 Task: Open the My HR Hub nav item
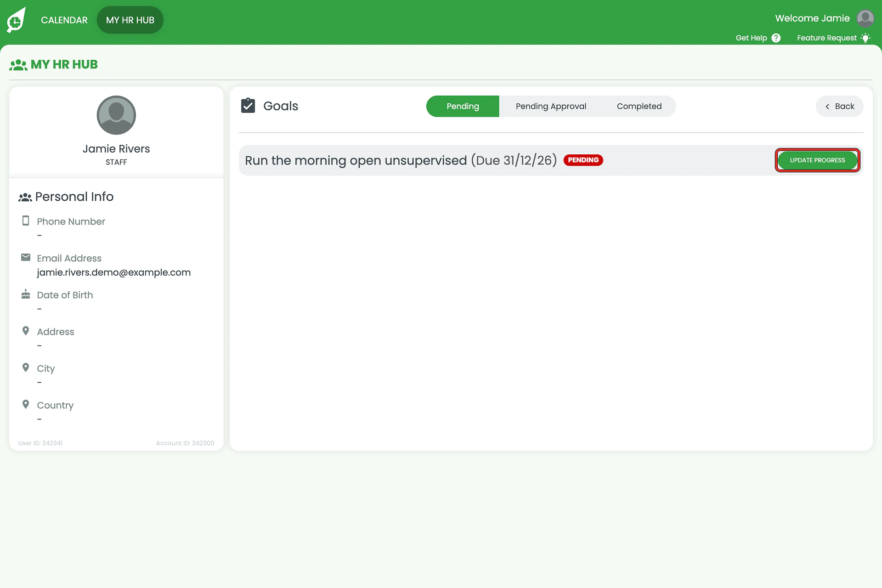pyautogui.click(x=130, y=20)
